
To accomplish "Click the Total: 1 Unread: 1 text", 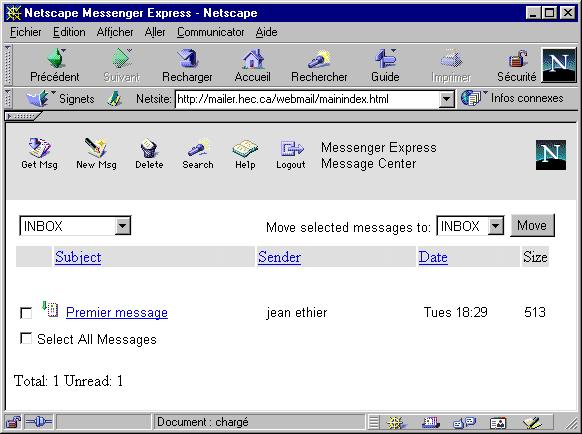I will (x=68, y=381).
